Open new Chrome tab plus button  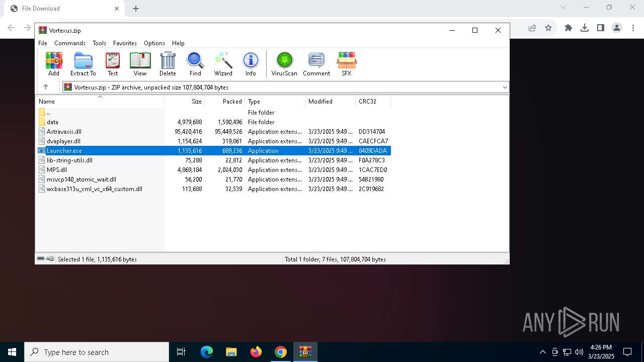136,9
